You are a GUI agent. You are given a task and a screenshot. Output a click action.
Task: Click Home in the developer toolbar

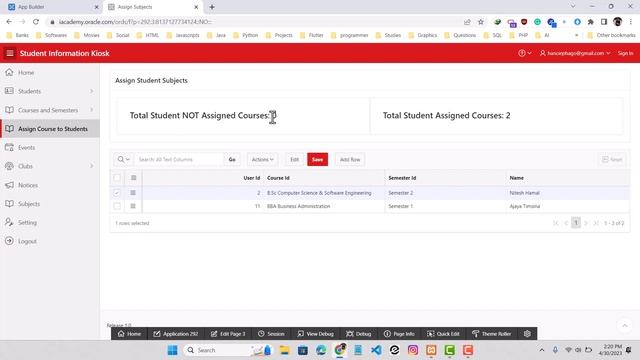(129, 333)
